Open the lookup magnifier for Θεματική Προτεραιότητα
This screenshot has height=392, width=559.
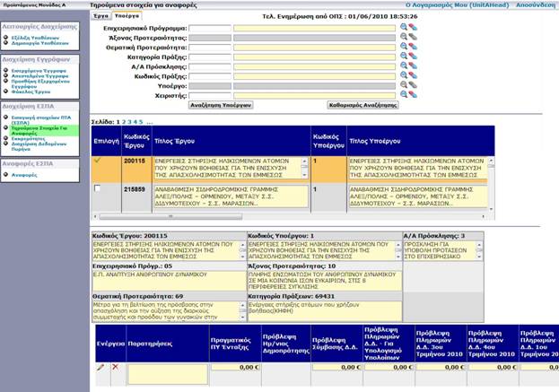[x=405, y=48]
